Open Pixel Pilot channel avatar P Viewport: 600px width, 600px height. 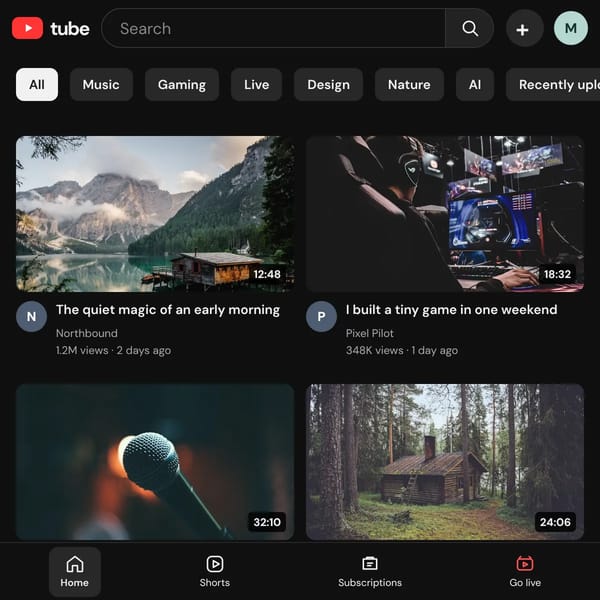[321, 316]
